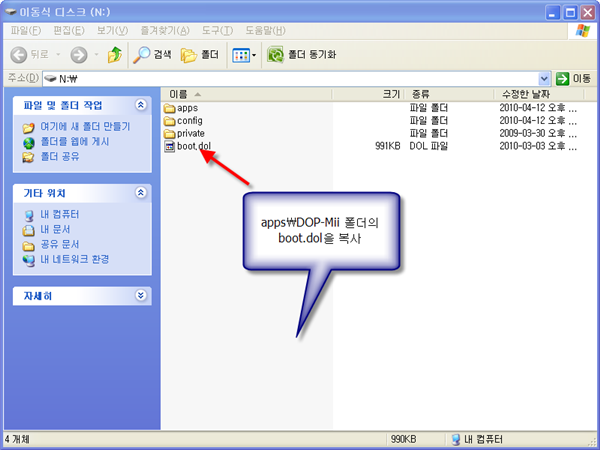Click the 내 컴퓨터 status bar zone
600x450 pixels.
[477, 439]
